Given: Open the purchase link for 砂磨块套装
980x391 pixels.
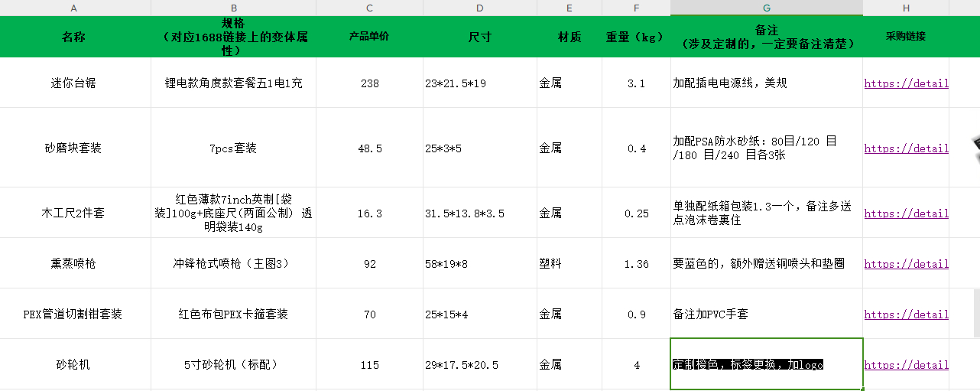Looking at the screenshot, I should pos(906,148).
